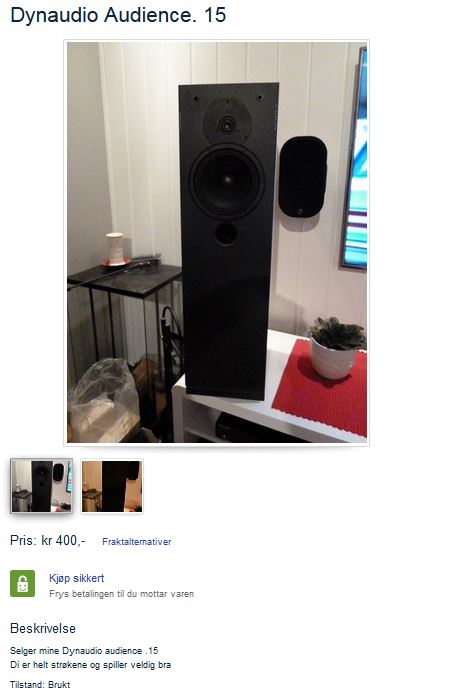Click the wall-mounted TV screen in the photo
449x696 pixels.
point(354,159)
